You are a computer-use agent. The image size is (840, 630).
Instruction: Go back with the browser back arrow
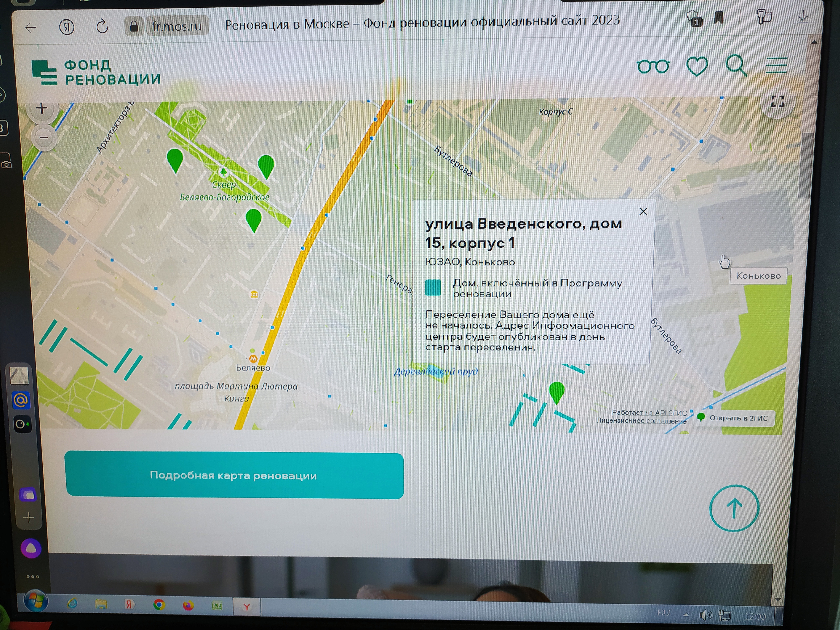click(x=31, y=27)
